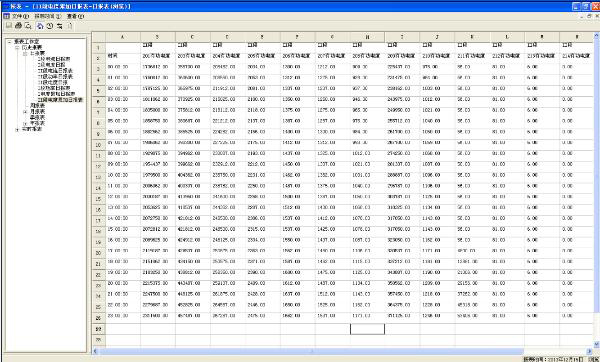This screenshot has height=362, width=600.
Task: Select the highlighted last daily report in tree
Action: point(60,99)
